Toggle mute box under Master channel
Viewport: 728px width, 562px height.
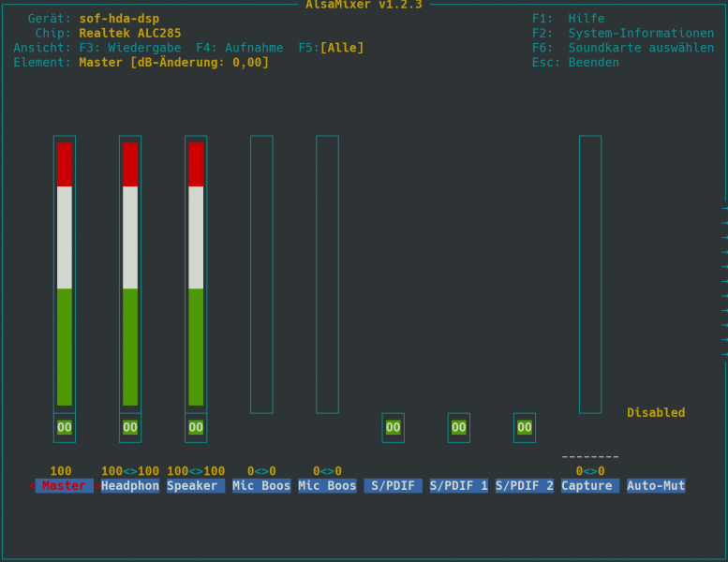coord(65,427)
